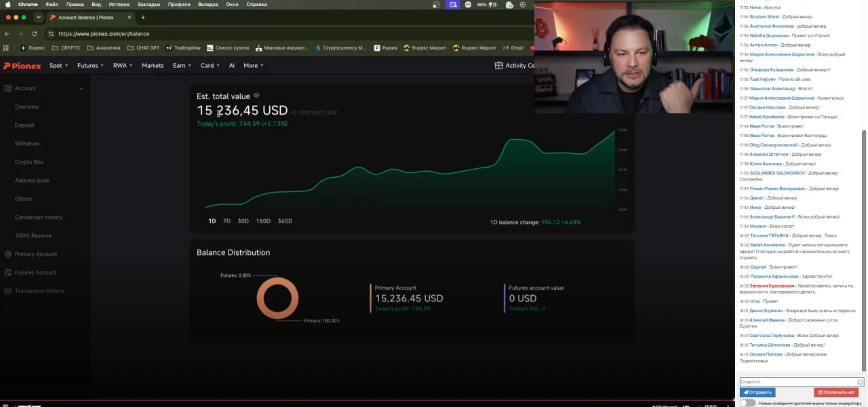Expand the Earn dropdown menu
This screenshot has height=407, width=868.
coord(182,66)
